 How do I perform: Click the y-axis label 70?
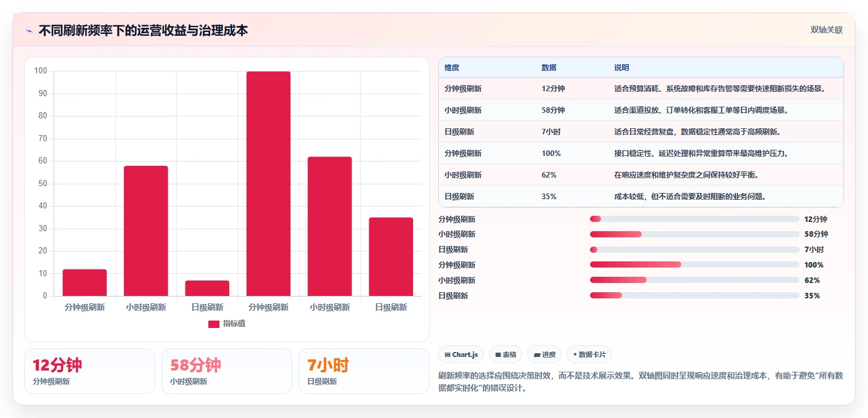pyautogui.click(x=41, y=139)
